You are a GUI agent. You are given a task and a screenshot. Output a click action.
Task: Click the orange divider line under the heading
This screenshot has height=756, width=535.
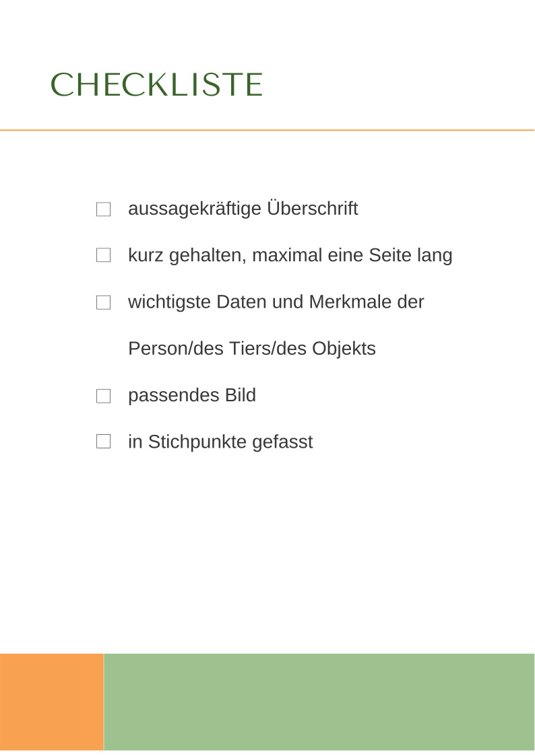(x=267, y=130)
